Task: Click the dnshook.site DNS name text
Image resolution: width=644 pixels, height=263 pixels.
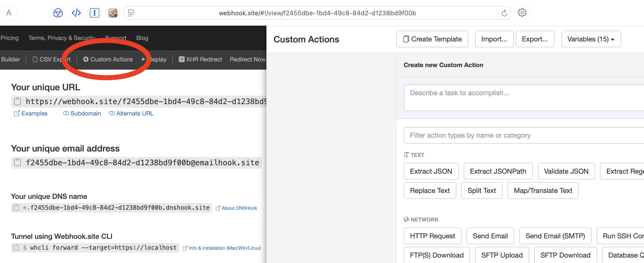Action: [x=116, y=207]
